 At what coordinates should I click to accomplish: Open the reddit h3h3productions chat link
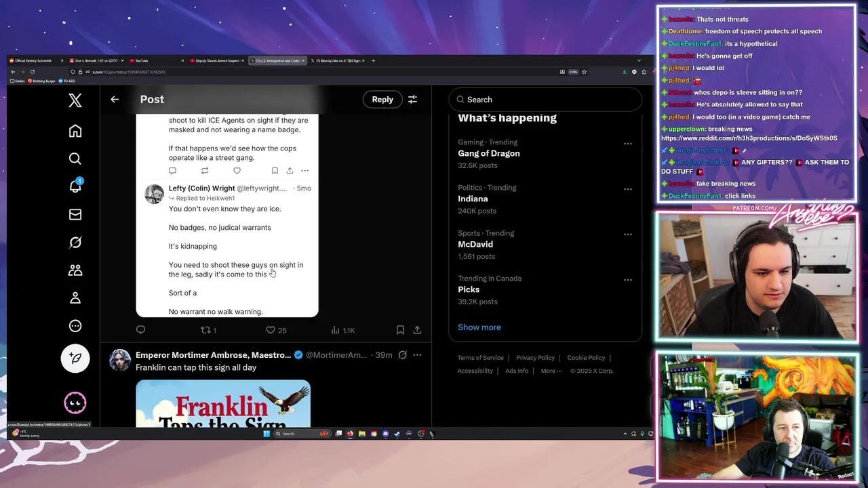749,138
